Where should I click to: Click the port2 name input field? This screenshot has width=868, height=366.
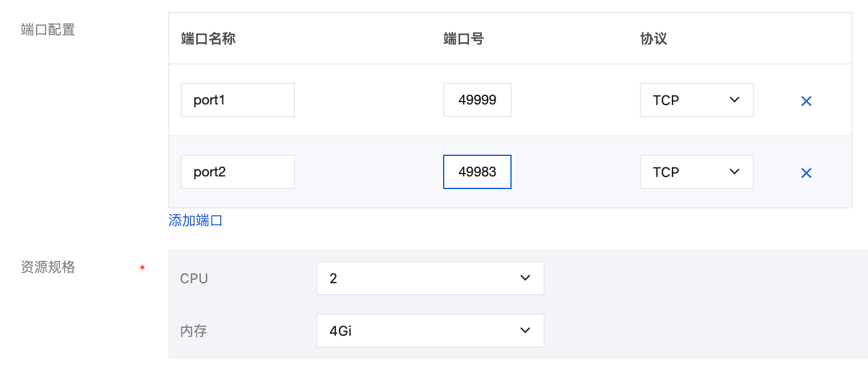[237, 172]
